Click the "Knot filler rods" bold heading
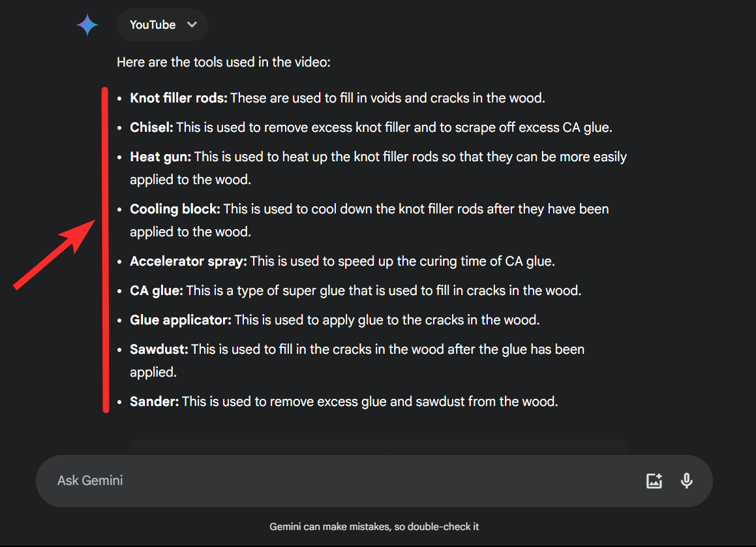The image size is (756, 547). [179, 98]
